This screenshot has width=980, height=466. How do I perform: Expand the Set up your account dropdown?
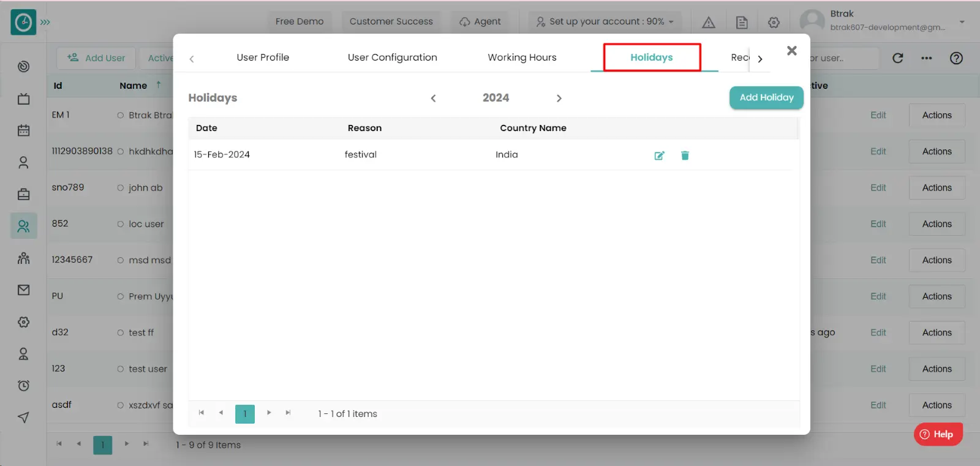pos(605,21)
